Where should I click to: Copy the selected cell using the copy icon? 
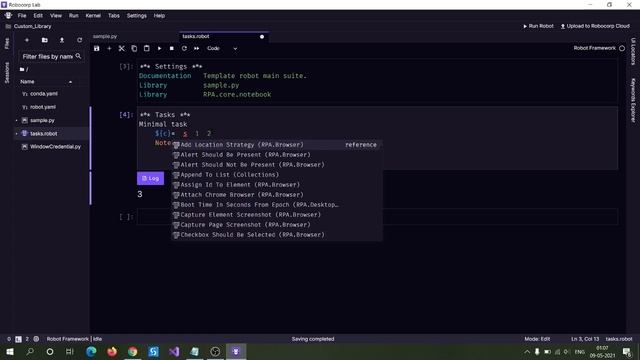[x=134, y=48]
